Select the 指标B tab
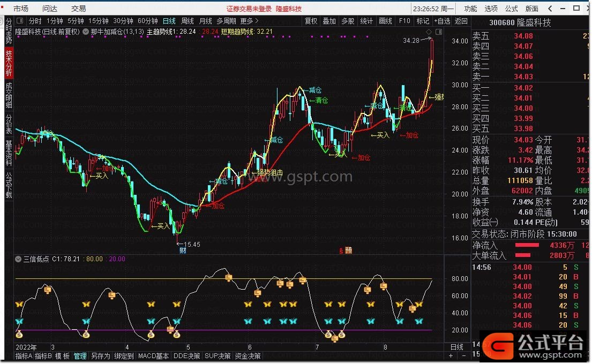 [x=43, y=356]
